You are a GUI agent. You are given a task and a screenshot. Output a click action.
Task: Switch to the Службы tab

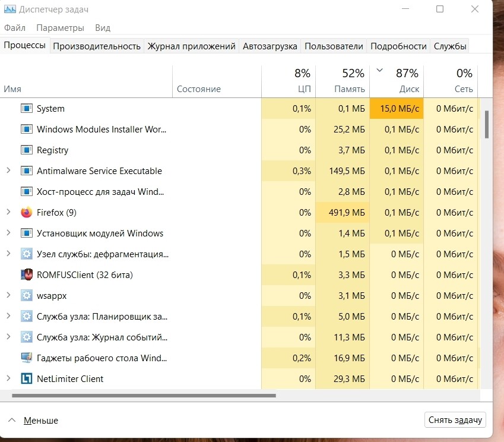pyautogui.click(x=450, y=46)
